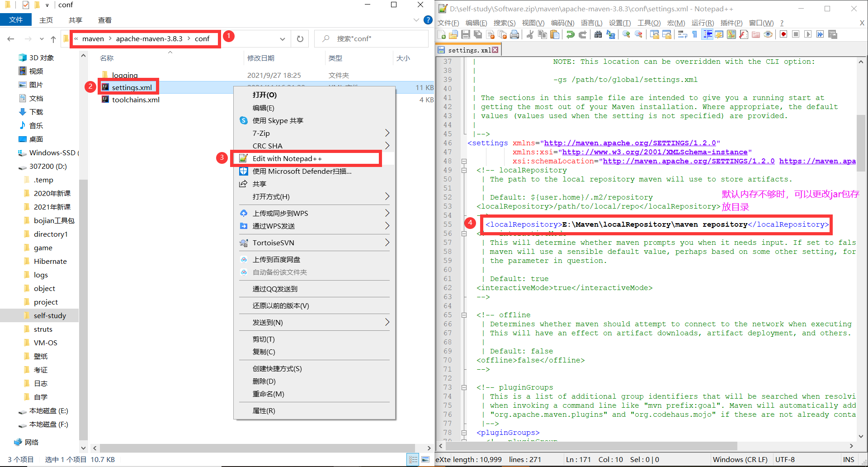Collapse the fold marker at line 49
The image size is (868, 467).
pos(464,170)
